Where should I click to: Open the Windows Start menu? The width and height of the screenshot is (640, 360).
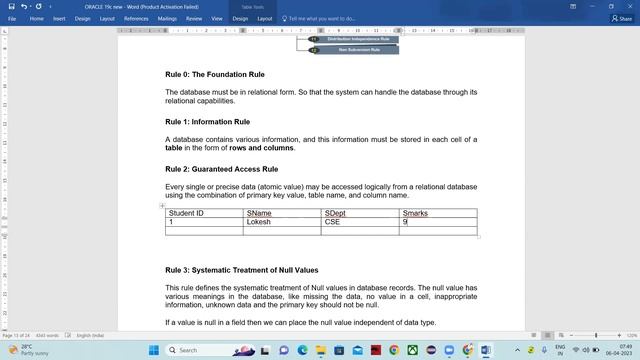pyautogui.click(x=154, y=350)
